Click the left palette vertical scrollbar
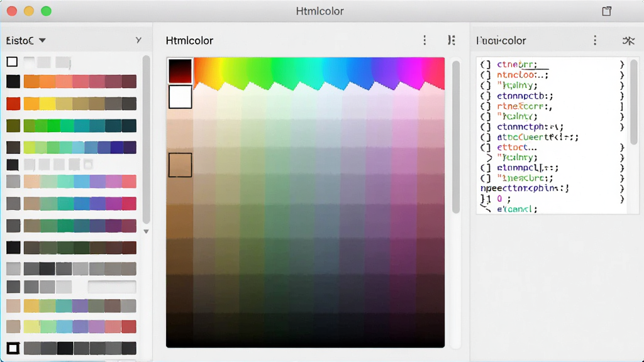This screenshot has width=644, height=362. coord(146,140)
